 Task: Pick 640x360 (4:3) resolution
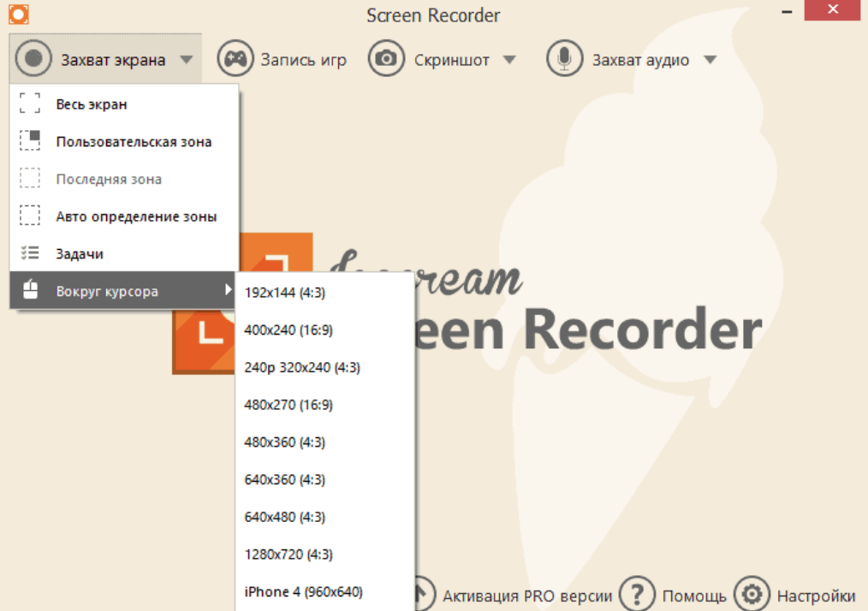[325, 479]
